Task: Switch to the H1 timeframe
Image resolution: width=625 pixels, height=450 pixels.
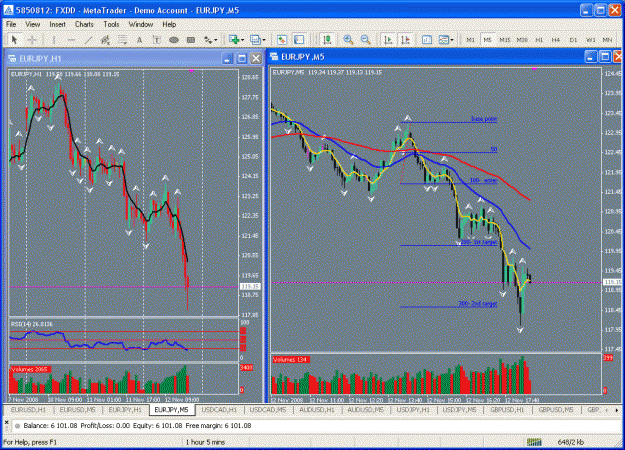Action: pos(539,39)
